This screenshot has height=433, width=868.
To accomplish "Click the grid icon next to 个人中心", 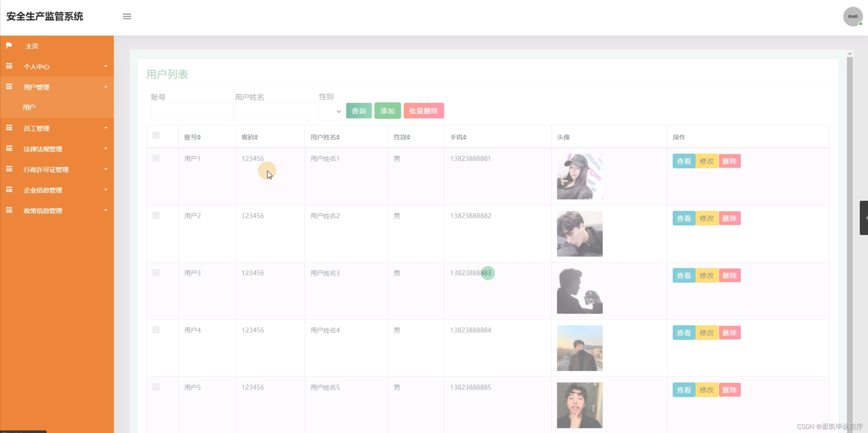I will (x=9, y=66).
